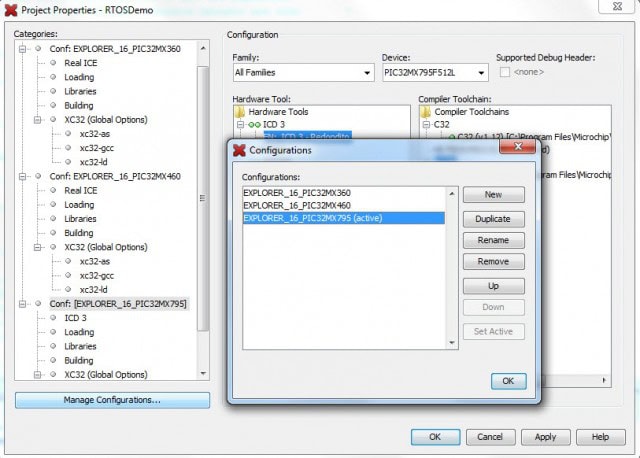Select Loading under PIC32MX795 configuration
Viewport: 640px width, 458px height.
79,332
